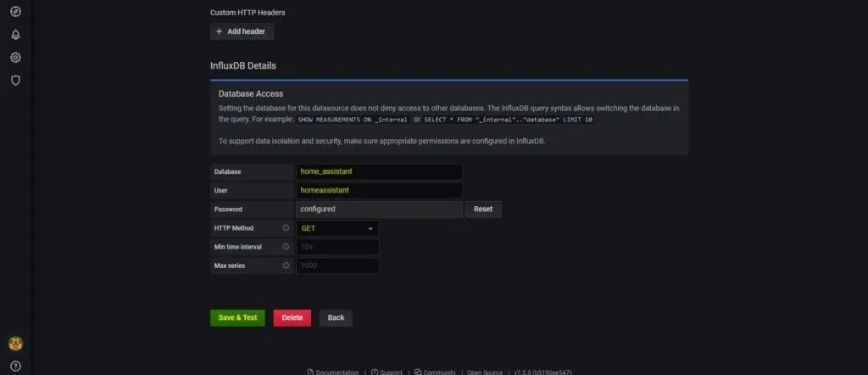Add a custom HTTP header

click(x=242, y=31)
